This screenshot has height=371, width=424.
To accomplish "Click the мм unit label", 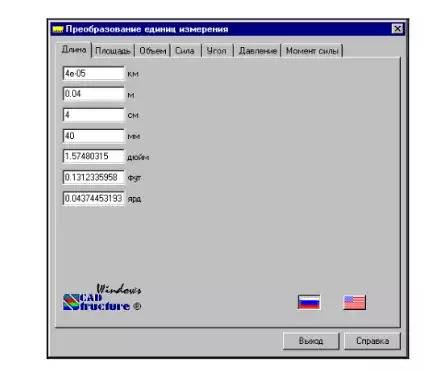I will click(x=134, y=136).
